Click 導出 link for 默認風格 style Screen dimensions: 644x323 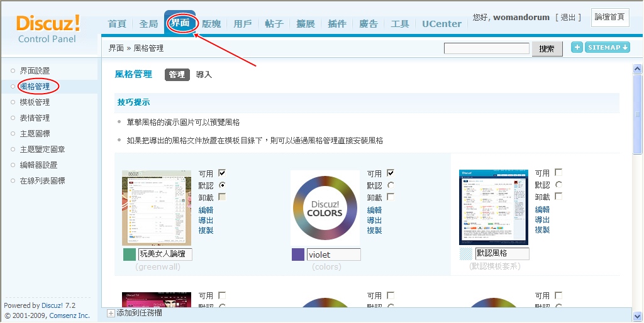tap(542, 219)
